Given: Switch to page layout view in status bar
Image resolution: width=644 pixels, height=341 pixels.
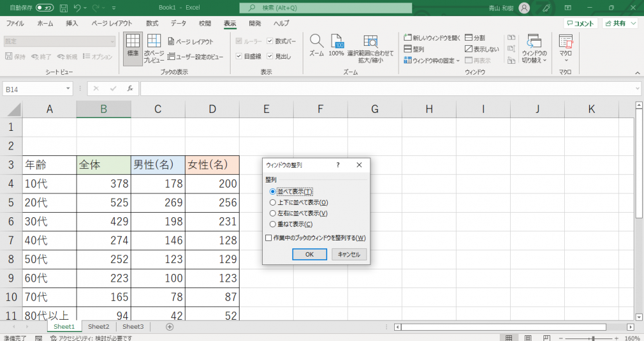Looking at the screenshot, I should coord(528,338).
